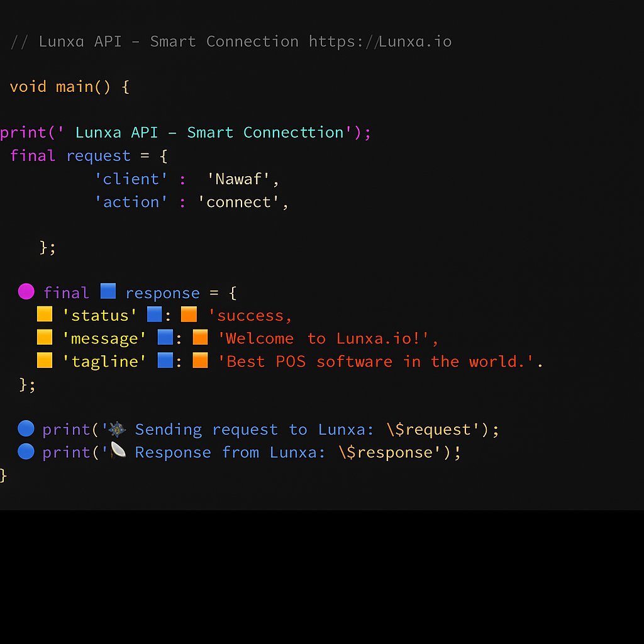Viewport: 644px width, 644px height.
Task: Click the yellow square before 'status'
Action: pyautogui.click(x=44, y=314)
